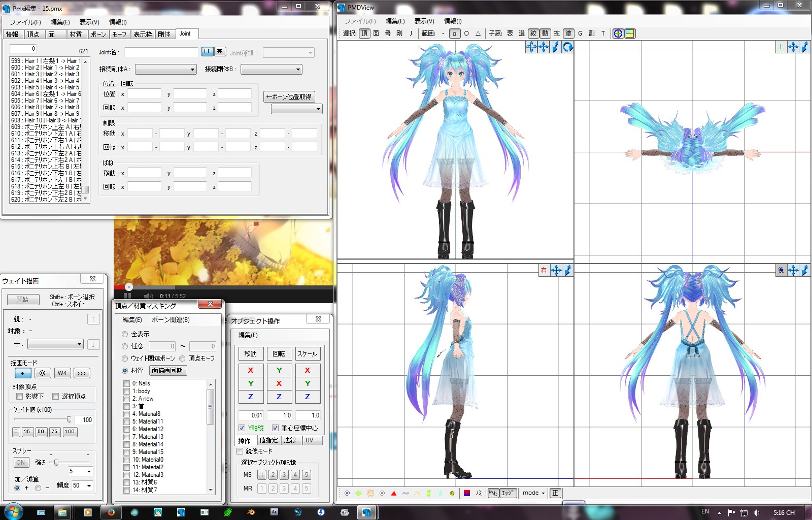Click the red-blue gradient square icon
Viewport: 812px width, 520px height.
pos(467,493)
